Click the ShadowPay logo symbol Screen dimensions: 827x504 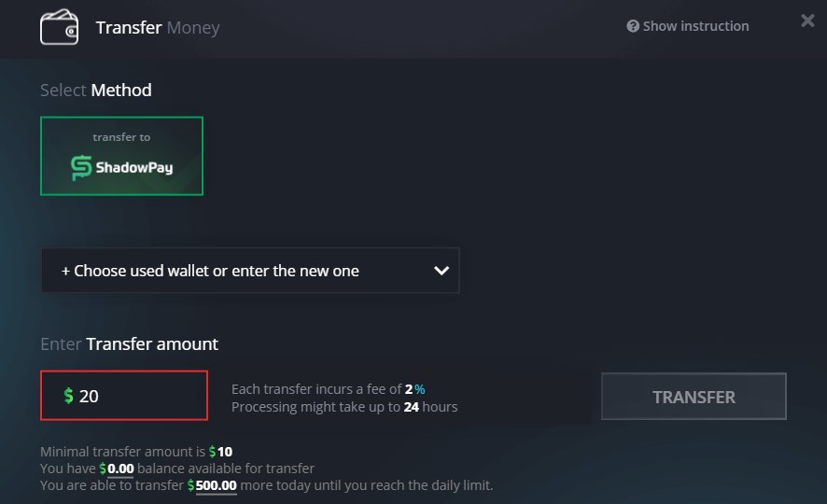[x=81, y=168]
